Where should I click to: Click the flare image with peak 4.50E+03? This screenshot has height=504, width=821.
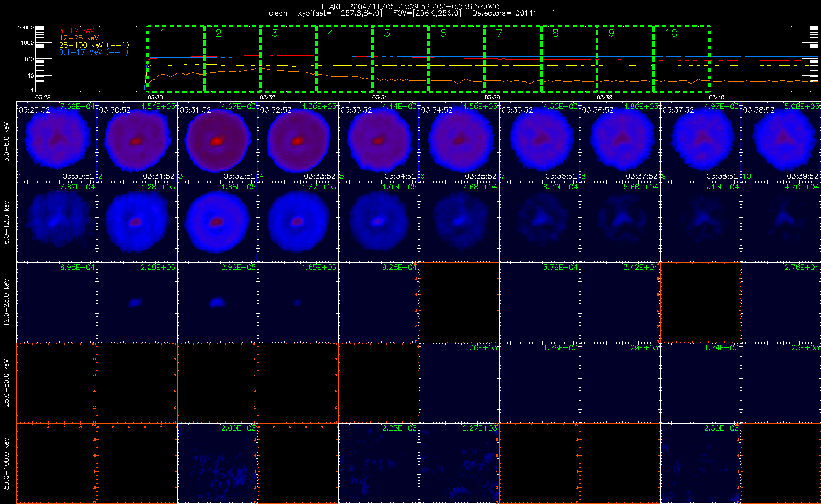[459, 141]
